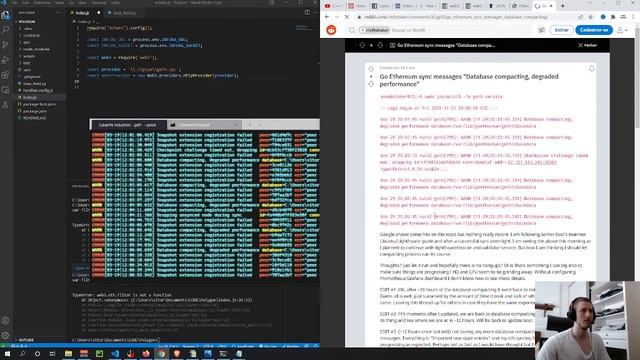Open the hardhat.config.js file
The width and height of the screenshot is (640, 360).
39,90
